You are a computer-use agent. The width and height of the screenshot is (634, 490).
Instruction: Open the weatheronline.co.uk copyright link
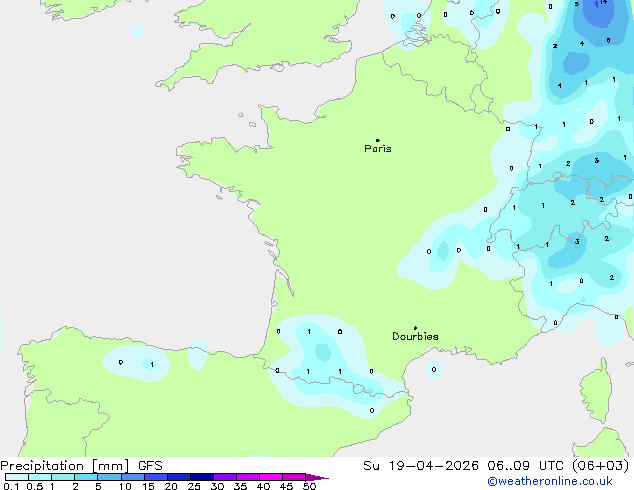click(550, 481)
